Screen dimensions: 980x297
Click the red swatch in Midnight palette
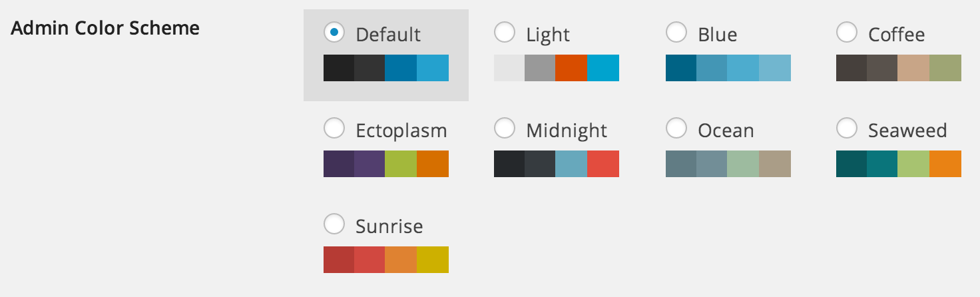(x=603, y=164)
